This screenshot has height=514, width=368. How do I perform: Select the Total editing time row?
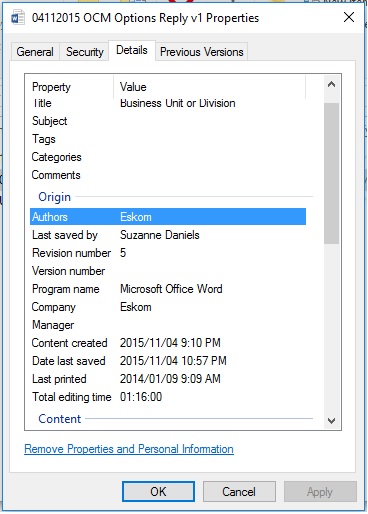pyautogui.click(x=168, y=397)
